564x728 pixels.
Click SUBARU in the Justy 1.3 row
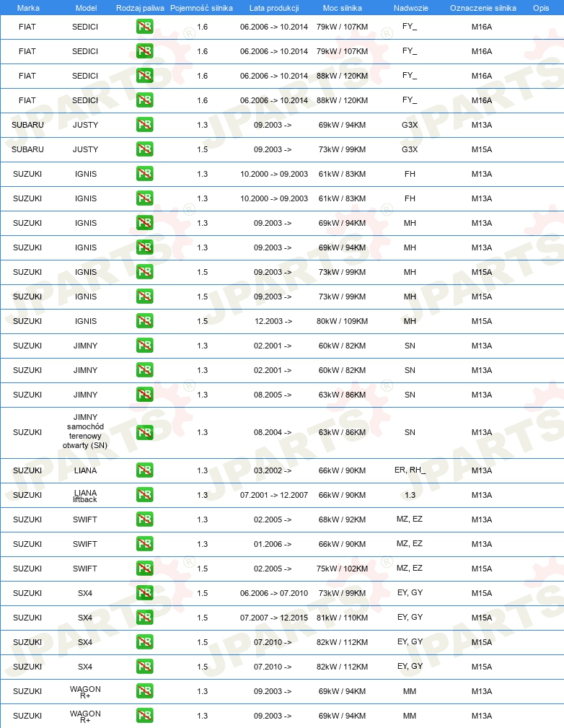click(28, 125)
